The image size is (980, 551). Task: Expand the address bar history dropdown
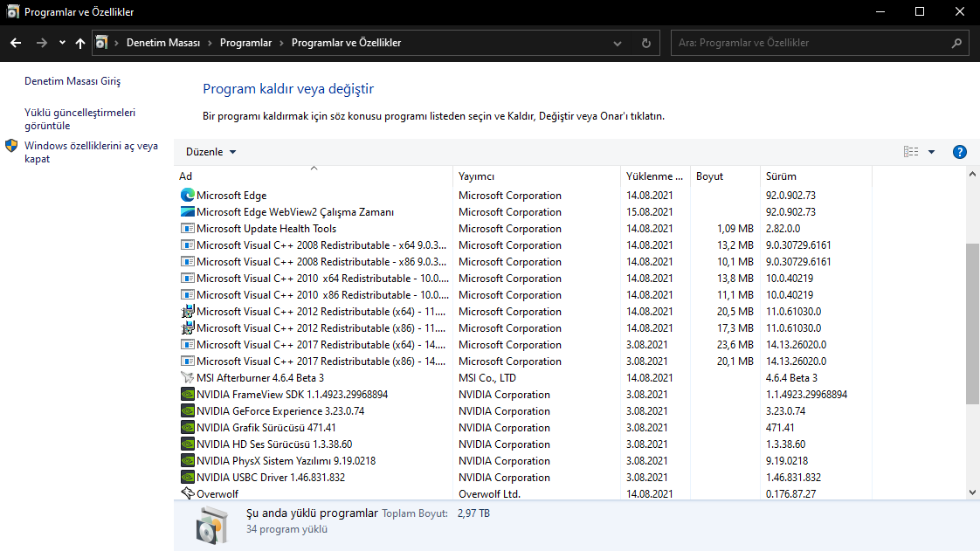pyautogui.click(x=618, y=43)
